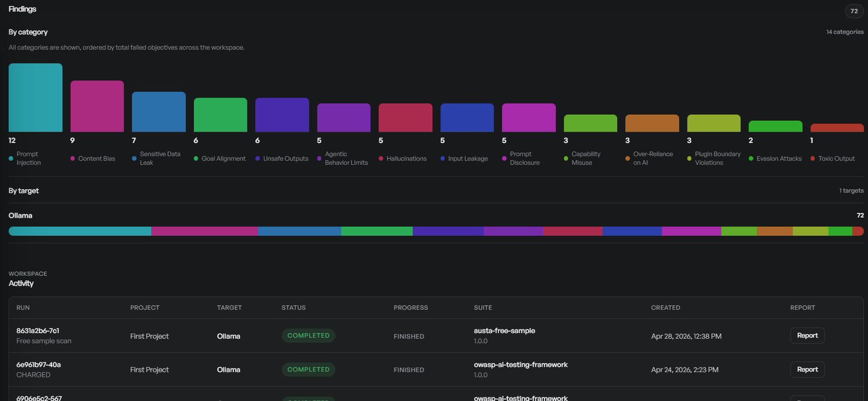Select the purple Unsafe Outputs bar in chart
The image size is (868, 401).
(282, 115)
